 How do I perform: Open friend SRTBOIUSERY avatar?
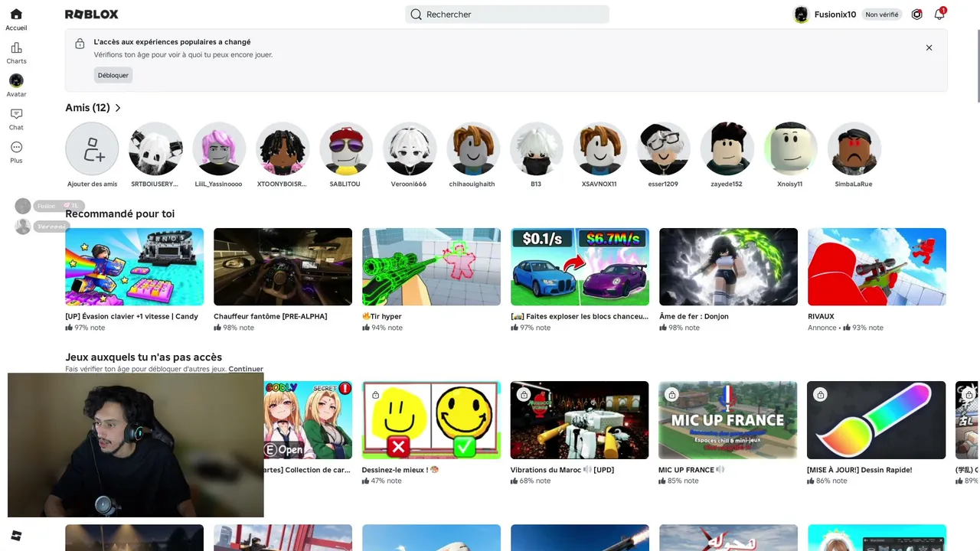coord(155,149)
